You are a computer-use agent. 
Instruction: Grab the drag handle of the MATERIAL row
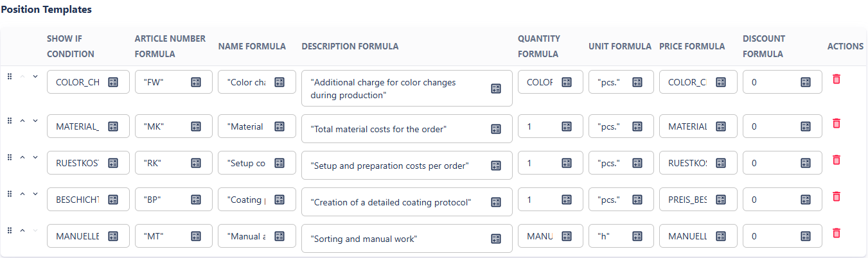point(10,121)
